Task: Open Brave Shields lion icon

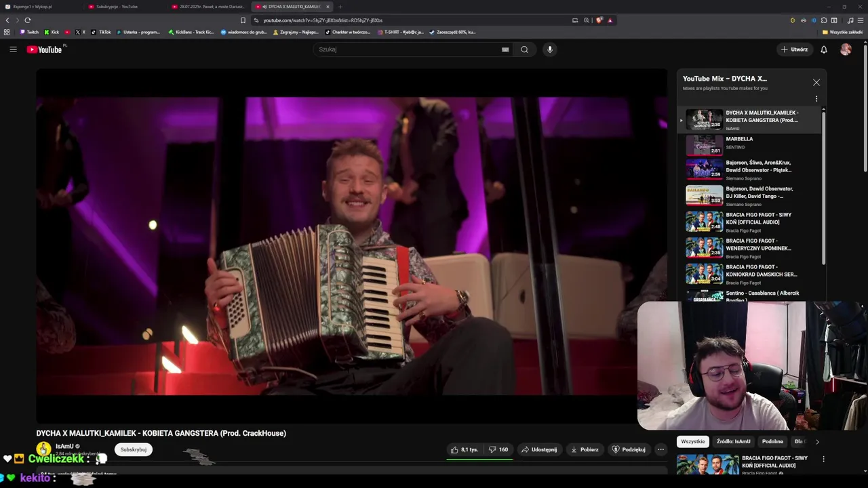Action: (x=599, y=20)
